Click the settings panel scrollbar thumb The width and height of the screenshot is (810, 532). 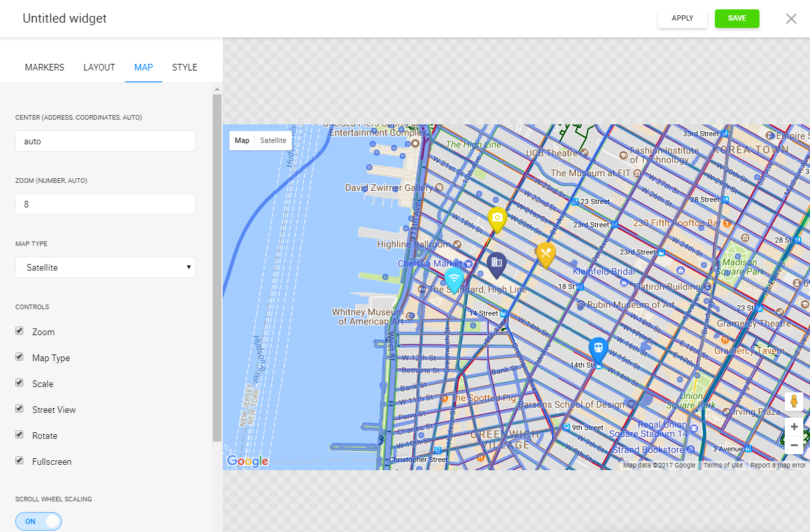(217, 267)
